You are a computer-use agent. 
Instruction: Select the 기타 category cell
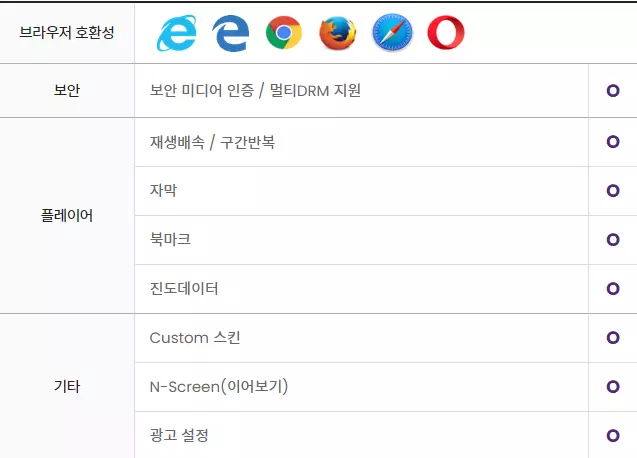pyautogui.click(x=67, y=386)
